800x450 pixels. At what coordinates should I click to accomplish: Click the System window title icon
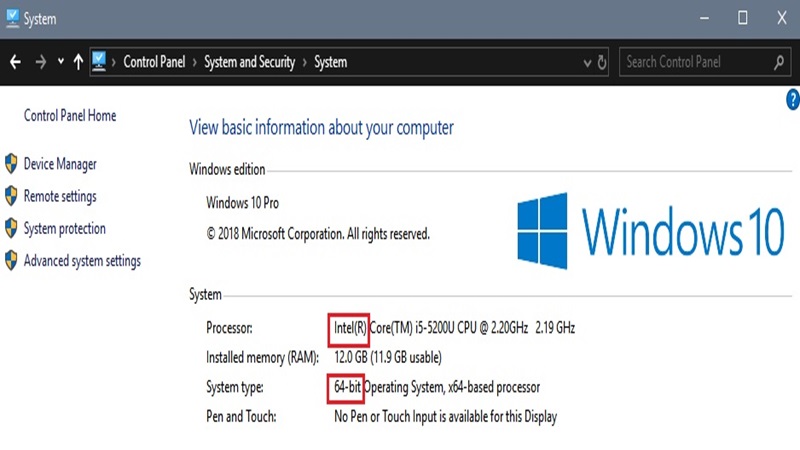click(12, 18)
